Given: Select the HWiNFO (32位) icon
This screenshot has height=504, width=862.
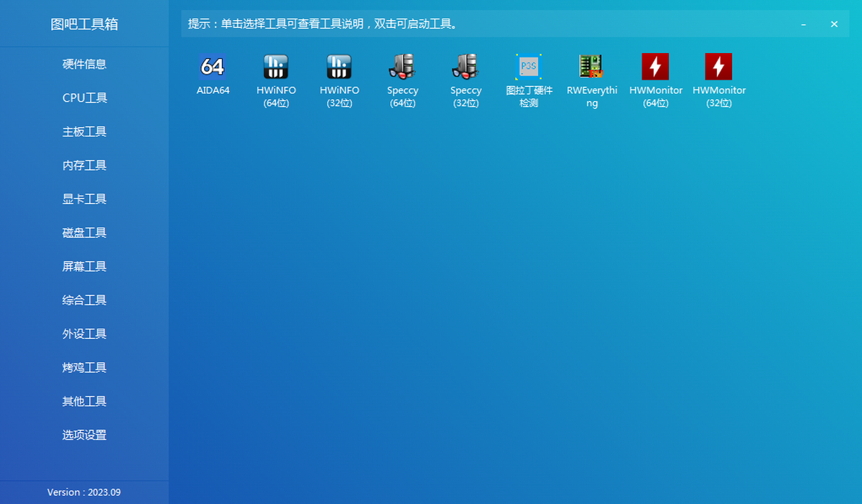Looking at the screenshot, I should pos(339,67).
